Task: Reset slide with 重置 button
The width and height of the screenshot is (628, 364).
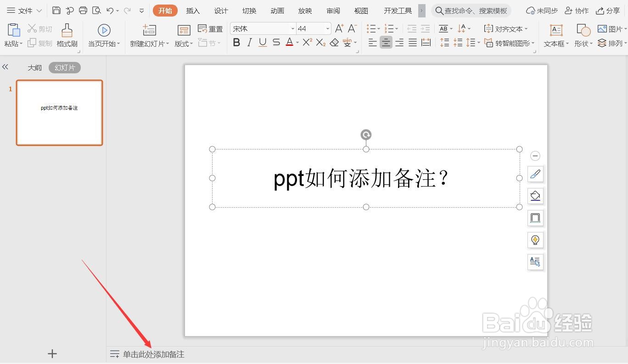Action: tap(210, 29)
